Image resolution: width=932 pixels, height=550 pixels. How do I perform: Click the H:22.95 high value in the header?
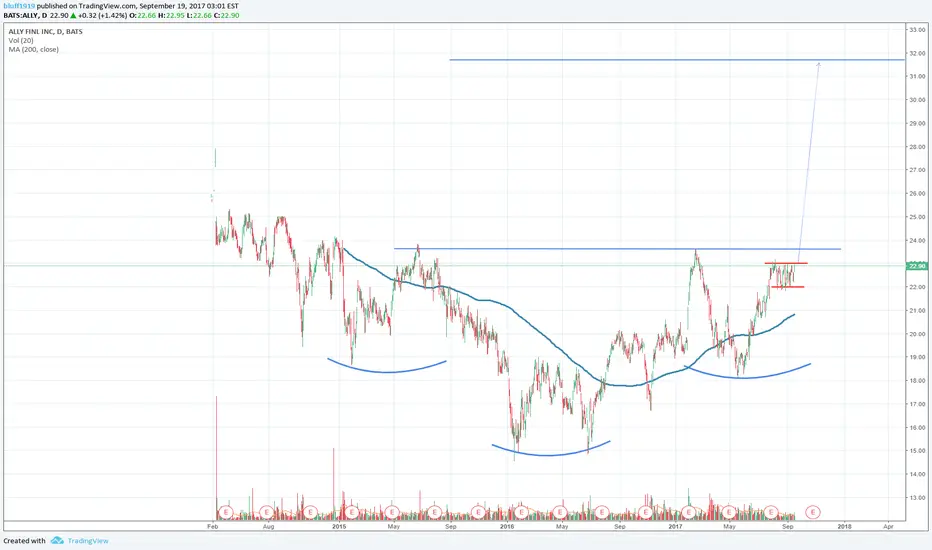171,15
